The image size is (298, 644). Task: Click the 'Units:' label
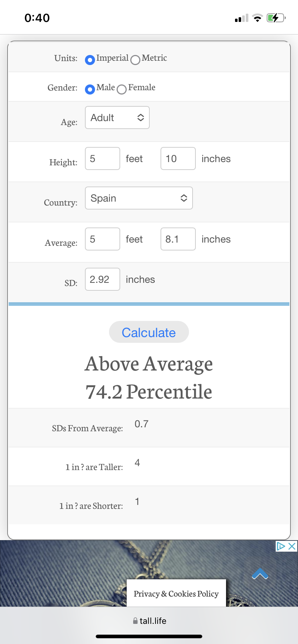pyautogui.click(x=66, y=58)
